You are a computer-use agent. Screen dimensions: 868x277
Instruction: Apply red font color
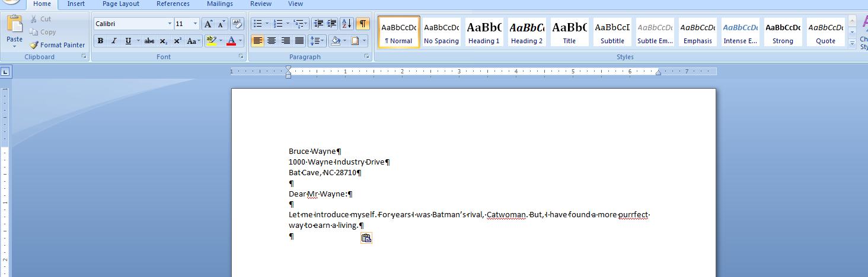point(231,41)
